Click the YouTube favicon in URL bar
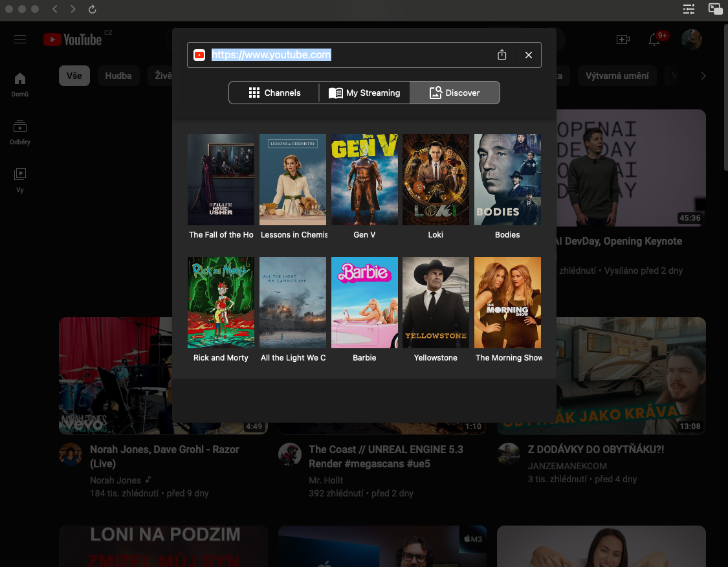The width and height of the screenshot is (728, 567). point(199,55)
